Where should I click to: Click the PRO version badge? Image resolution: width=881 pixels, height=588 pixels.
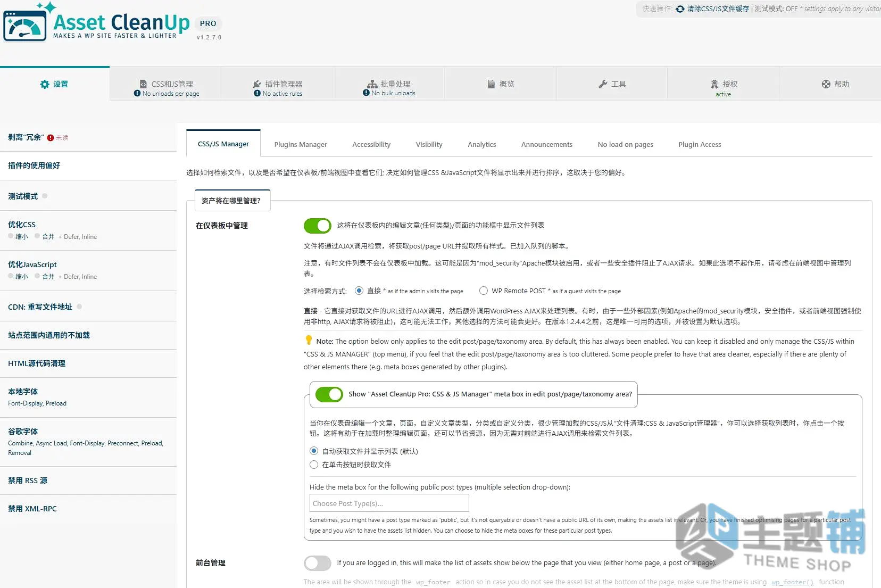pyautogui.click(x=208, y=24)
